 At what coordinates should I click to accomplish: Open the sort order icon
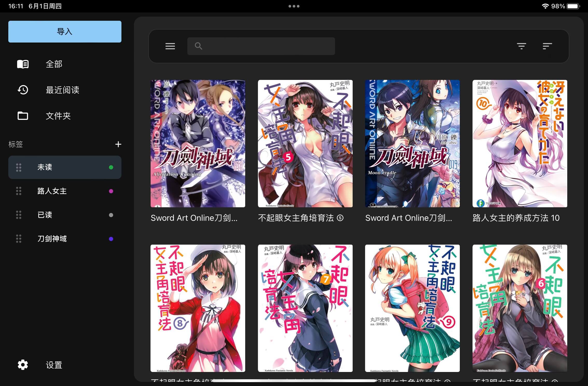point(547,46)
